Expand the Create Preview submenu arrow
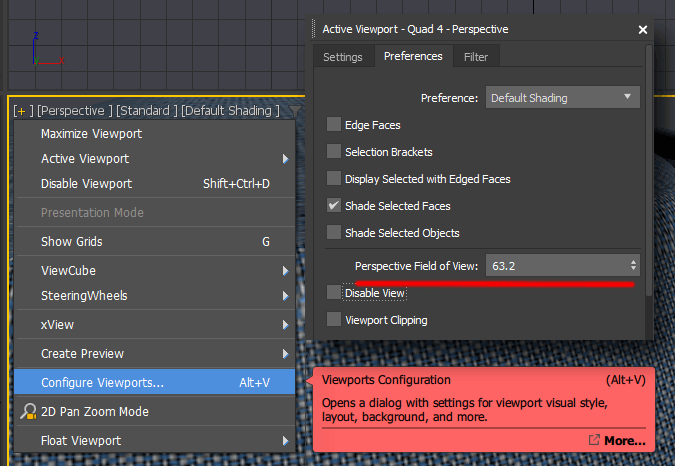The image size is (675, 466). tap(285, 354)
